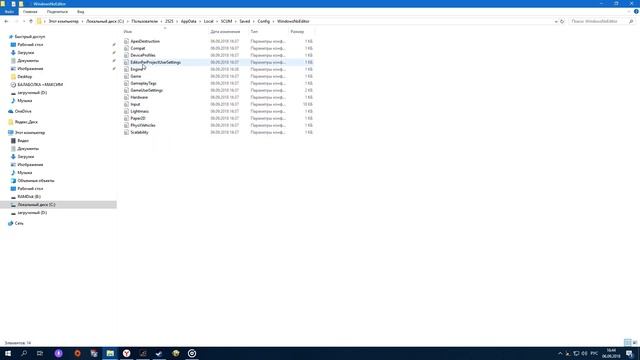Viewport: 640px width, 360px height.
Task: Select the Game config file
Action: tap(136, 76)
